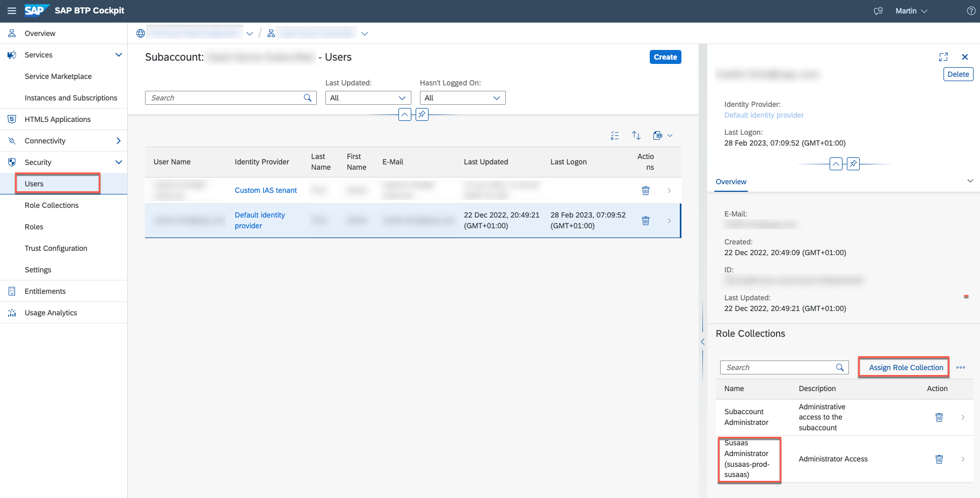The image size is (980, 498).
Task: Open the feedback chat icon
Action: tap(879, 11)
